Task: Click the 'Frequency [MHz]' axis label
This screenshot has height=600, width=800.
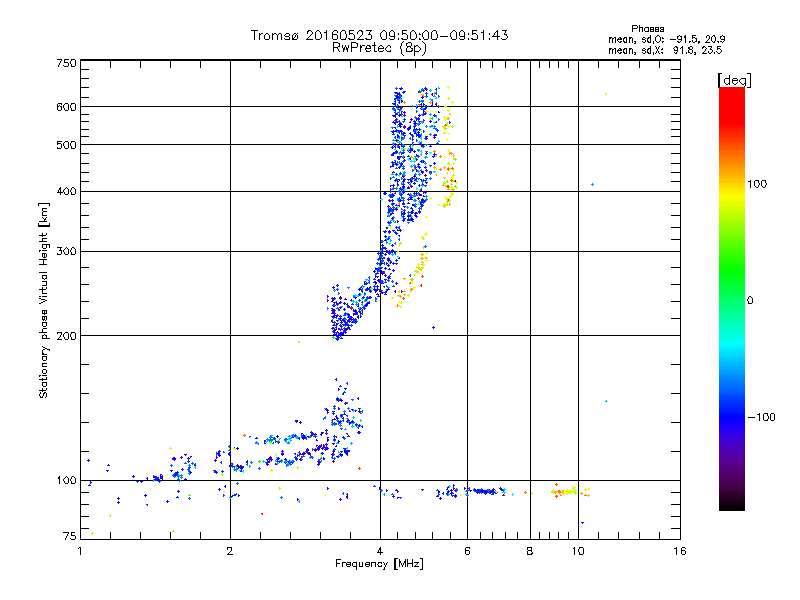Action: tap(379, 564)
